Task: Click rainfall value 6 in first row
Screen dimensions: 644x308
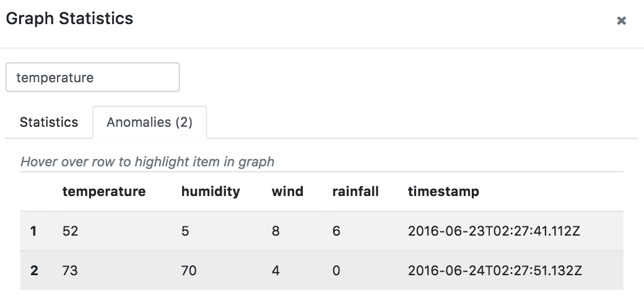Action: pyautogui.click(x=336, y=231)
